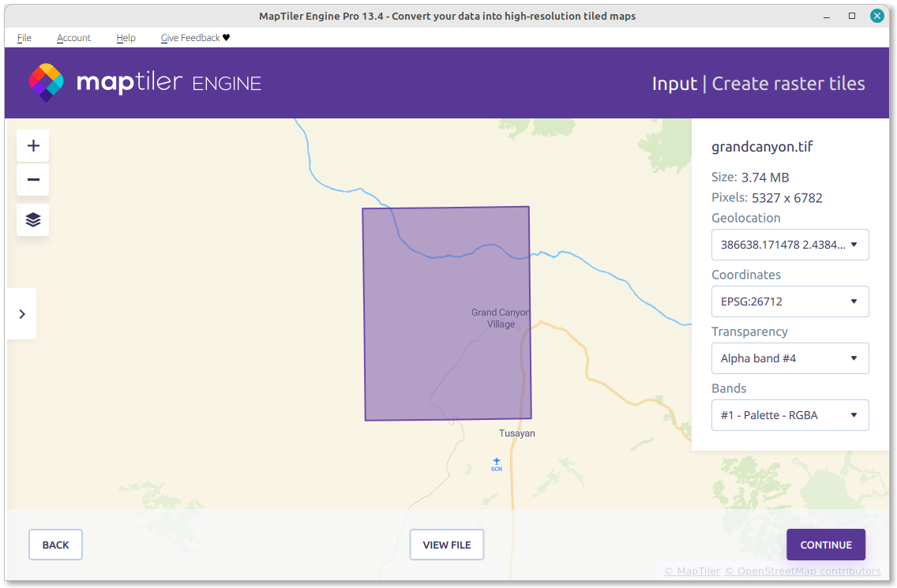
Task: Zoom out on the map
Action: click(33, 180)
